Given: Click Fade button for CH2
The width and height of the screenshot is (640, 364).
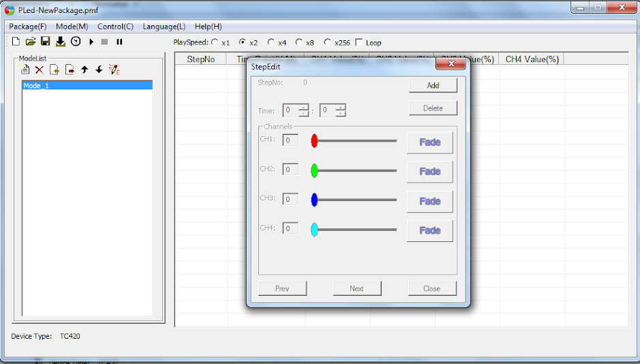Looking at the screenshot, I should [430, 172].
